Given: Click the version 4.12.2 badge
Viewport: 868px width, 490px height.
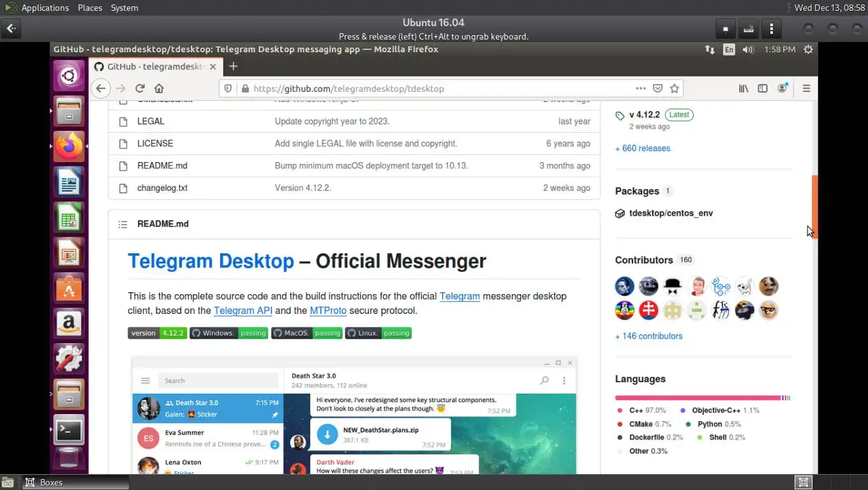Looking at the screenshot, I should tap(157, 333).
